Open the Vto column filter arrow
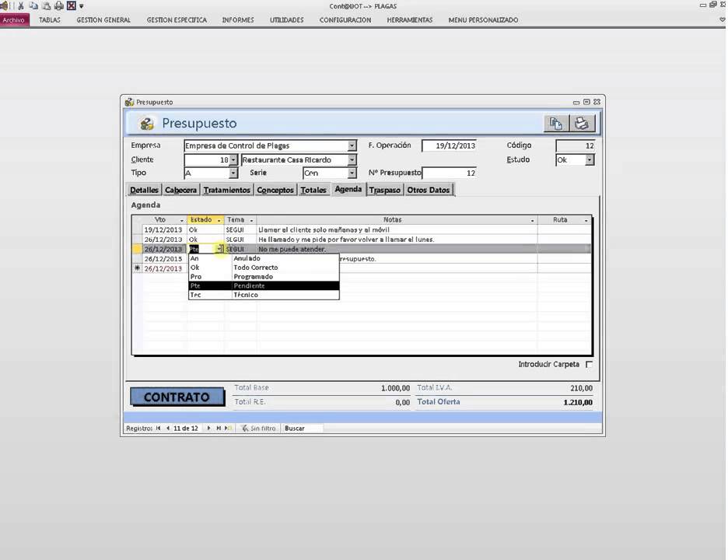Screen dimensions: 728x560 pyautogui.click(x=182, y=220)
